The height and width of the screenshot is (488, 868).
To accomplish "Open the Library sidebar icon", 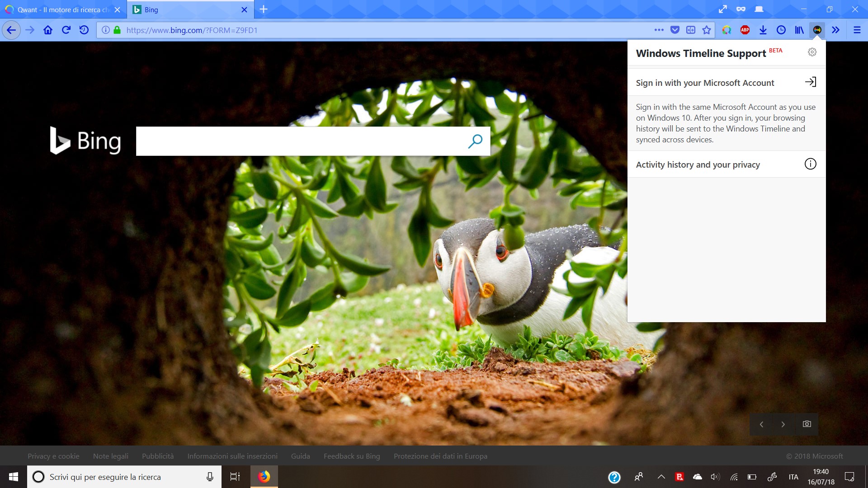I will pos(799,30).
